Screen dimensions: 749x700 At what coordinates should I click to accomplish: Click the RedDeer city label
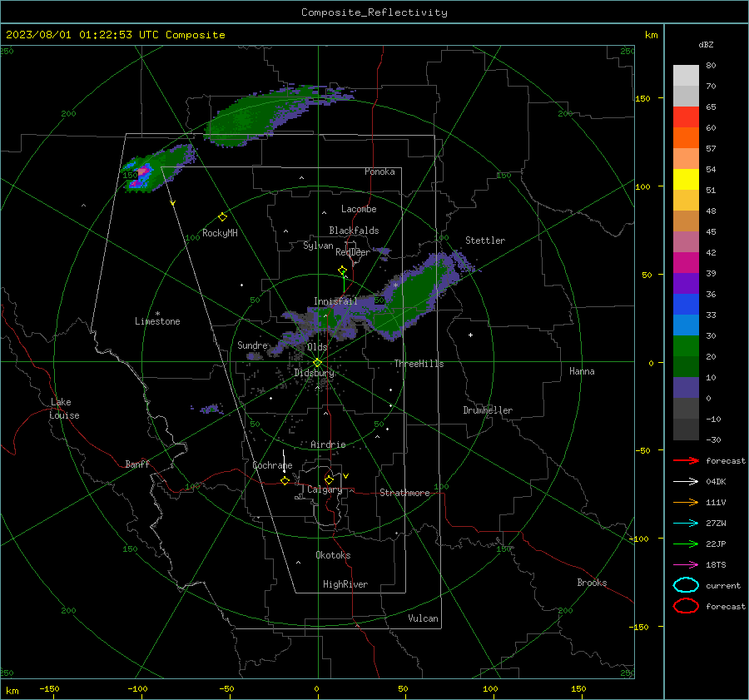(353, 252)
